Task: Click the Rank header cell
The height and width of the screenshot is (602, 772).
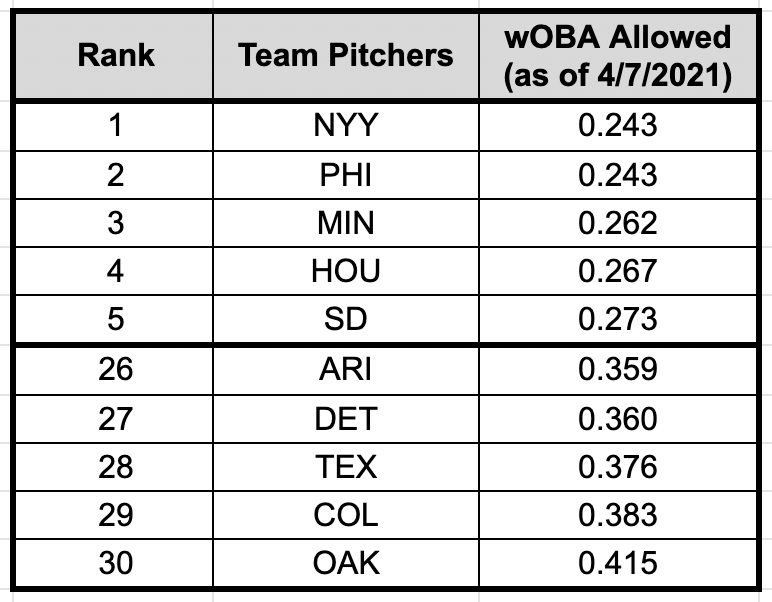Action: 116,55
